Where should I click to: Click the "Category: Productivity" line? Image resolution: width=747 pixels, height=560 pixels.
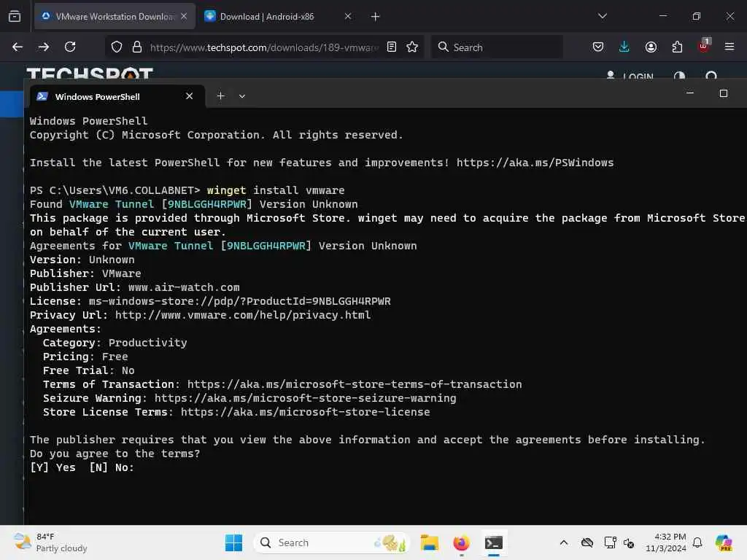(115, 343)
